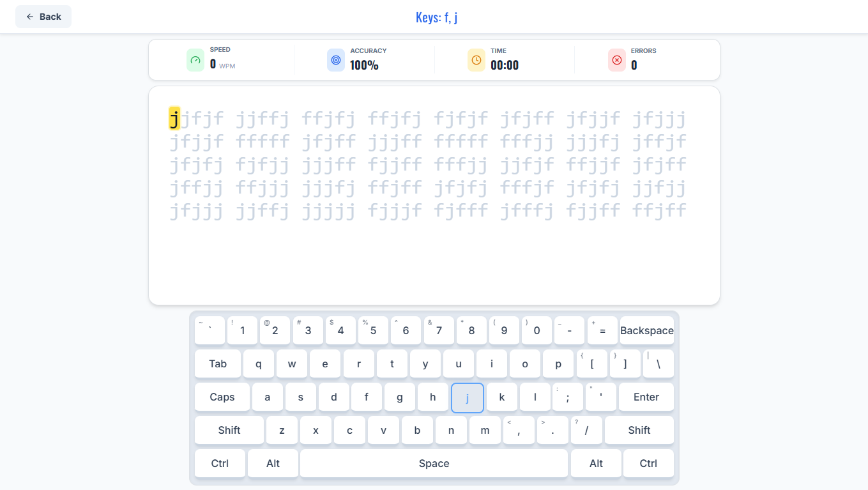Click the Keys: f, j title

coord(437,16)
